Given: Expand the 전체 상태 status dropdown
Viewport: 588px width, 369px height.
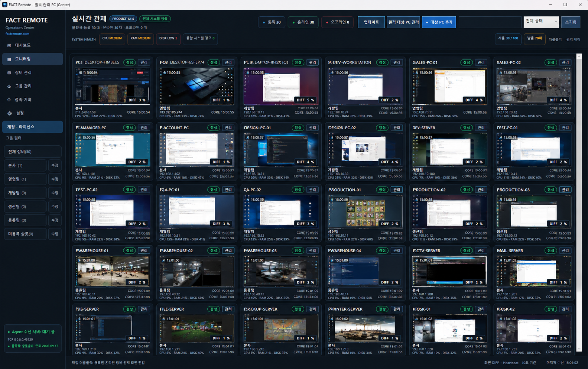Looking at the screenshot, I should coord(541,22).
